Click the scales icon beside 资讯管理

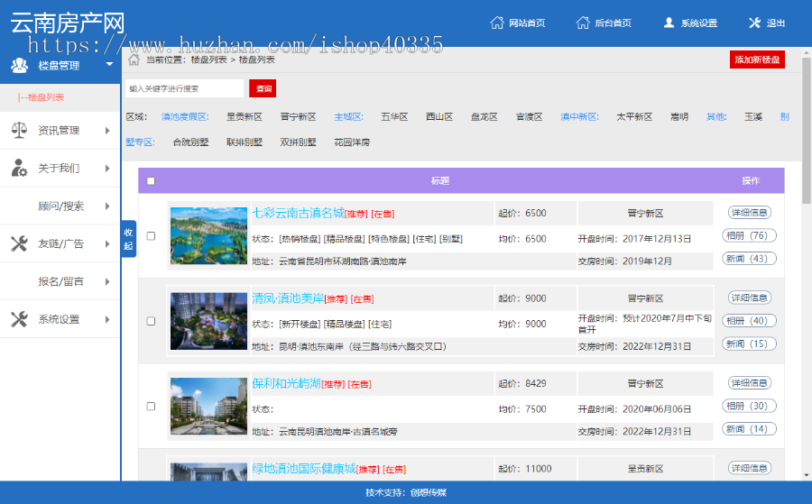point(19,130)
